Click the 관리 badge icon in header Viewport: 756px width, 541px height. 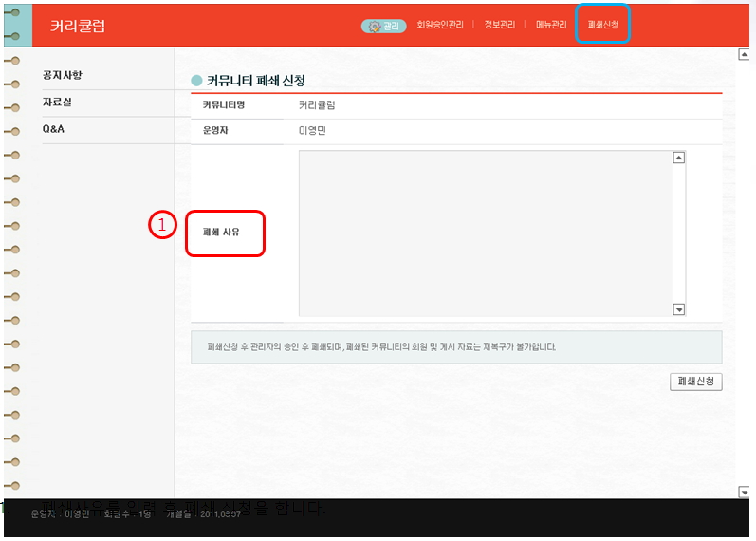click(383, 25)
